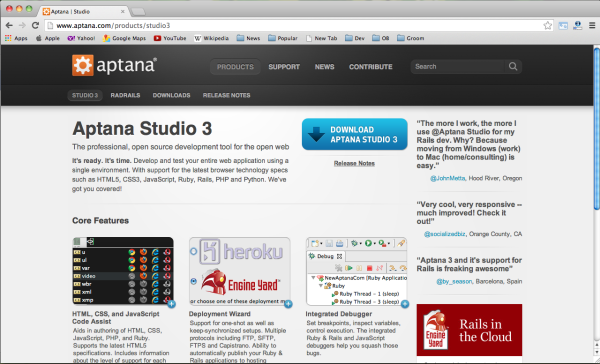Click the page vertical scrollbar
Image resolution: width=600 pixels, height=364 pixels.
click(596, 128)
